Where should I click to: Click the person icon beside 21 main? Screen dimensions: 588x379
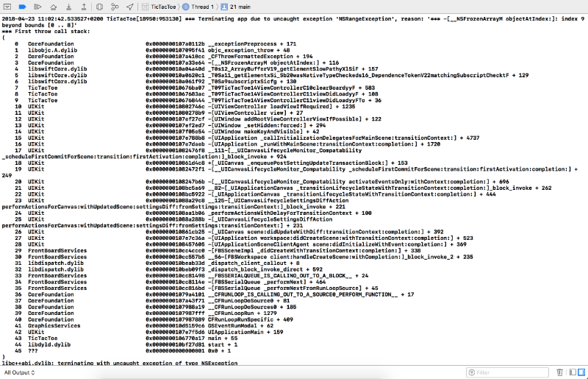coord(224,7)
